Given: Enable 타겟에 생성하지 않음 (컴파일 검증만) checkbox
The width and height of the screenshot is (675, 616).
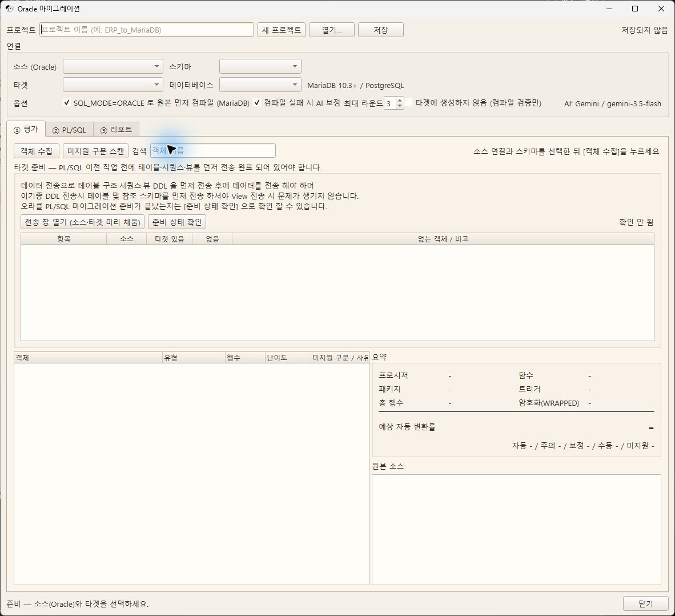Looking at the screenshot, I should tap(408, 102).
